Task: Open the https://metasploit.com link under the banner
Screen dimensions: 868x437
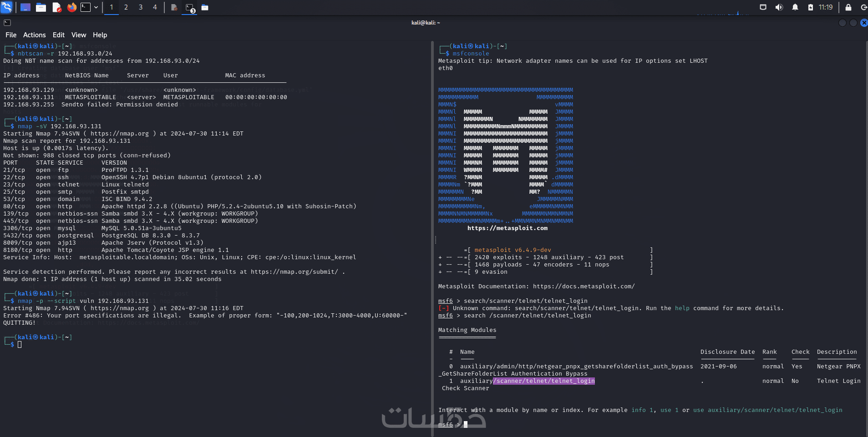Action: [x=508, y=228]
